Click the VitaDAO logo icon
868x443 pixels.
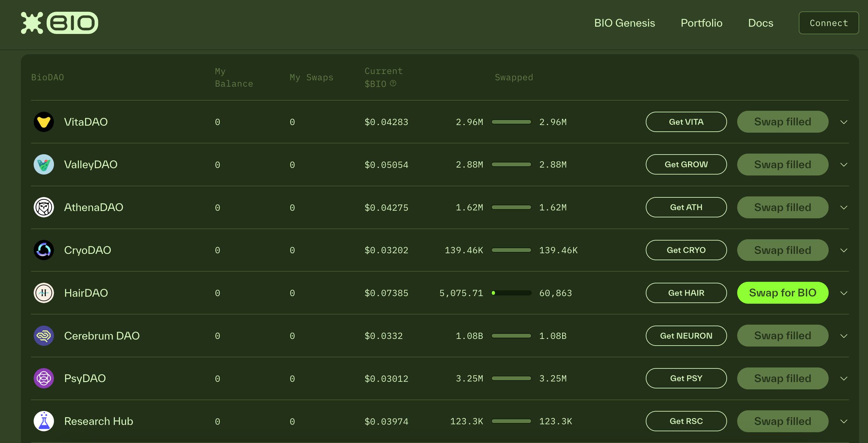[x=43, y=121]
